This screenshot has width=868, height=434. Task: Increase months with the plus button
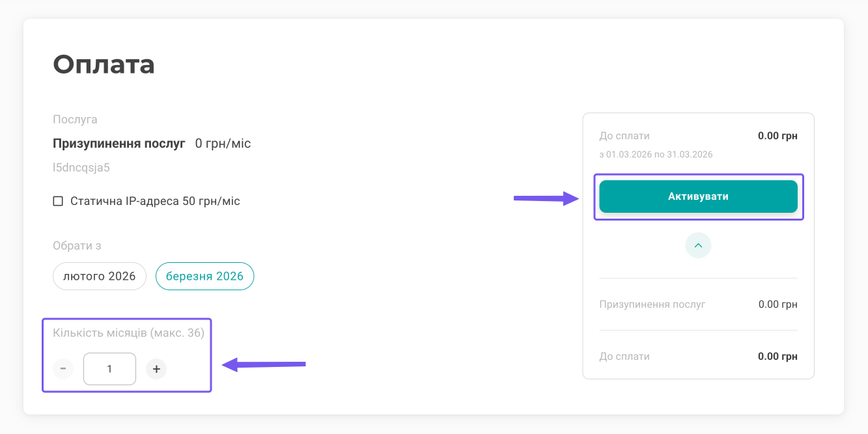point(156,369)
